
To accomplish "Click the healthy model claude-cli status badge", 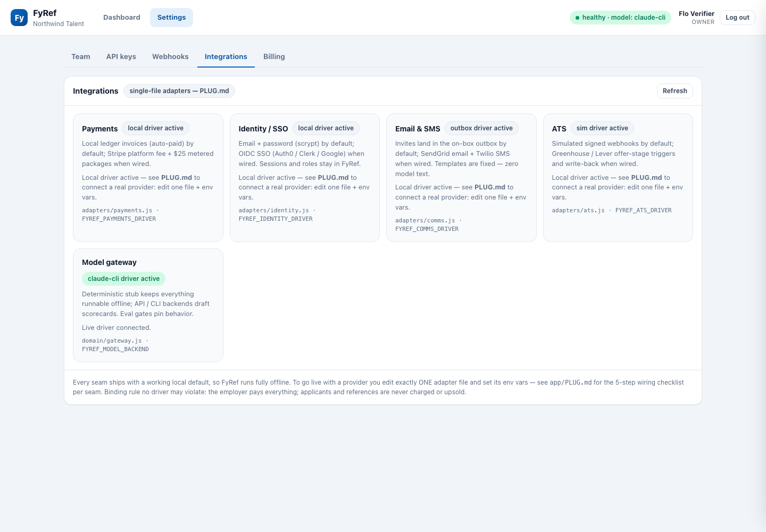I will point(620,18).
